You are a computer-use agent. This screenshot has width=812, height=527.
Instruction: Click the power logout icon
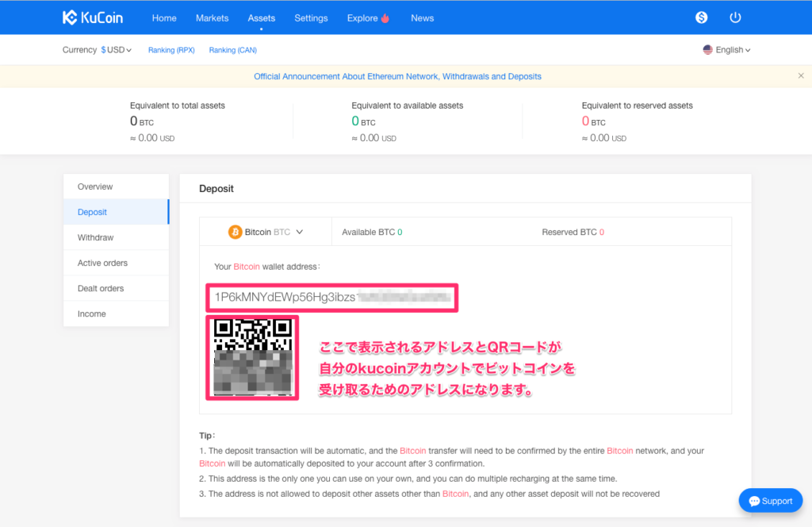point(735,17)
